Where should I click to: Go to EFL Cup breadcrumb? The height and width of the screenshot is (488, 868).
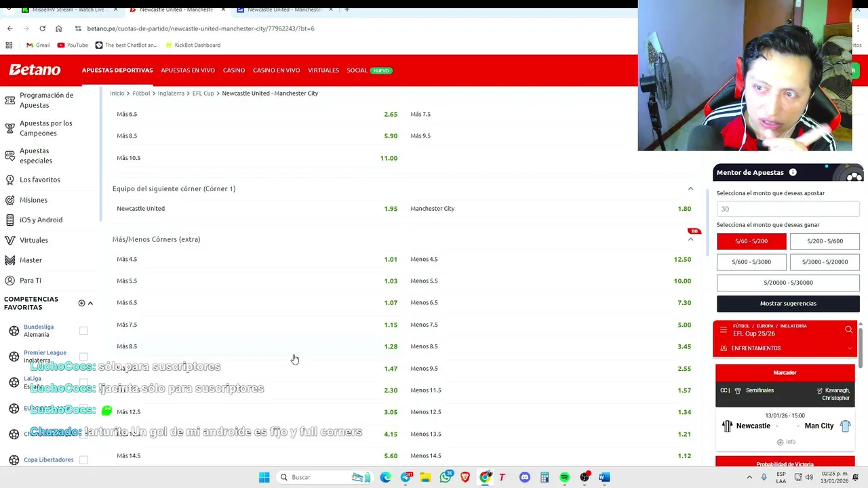click(203, 93)
